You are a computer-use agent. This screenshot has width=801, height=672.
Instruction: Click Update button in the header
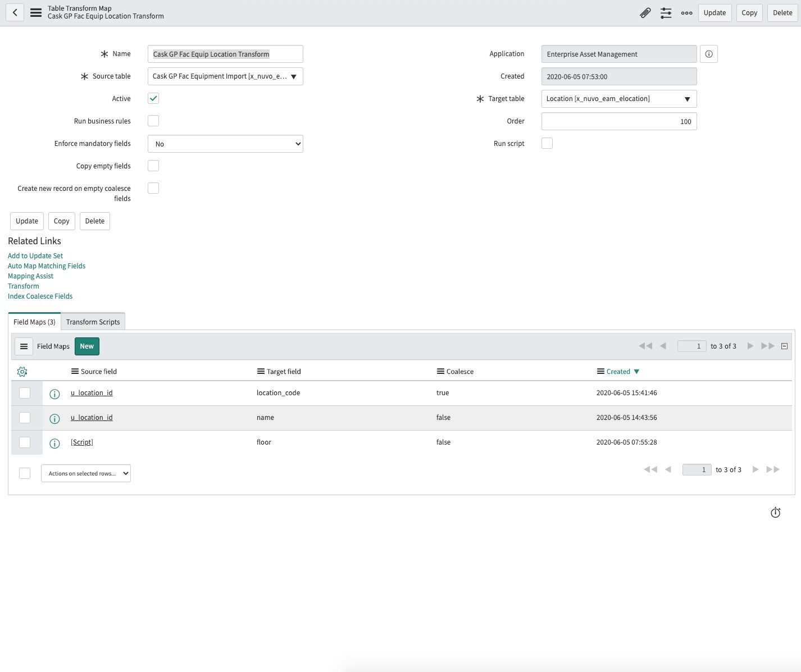point(714,13)
